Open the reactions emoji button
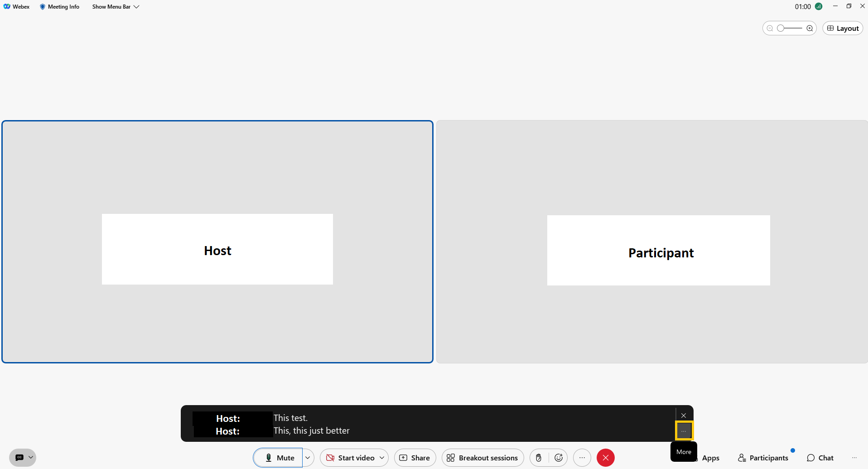 pos(559,458)
